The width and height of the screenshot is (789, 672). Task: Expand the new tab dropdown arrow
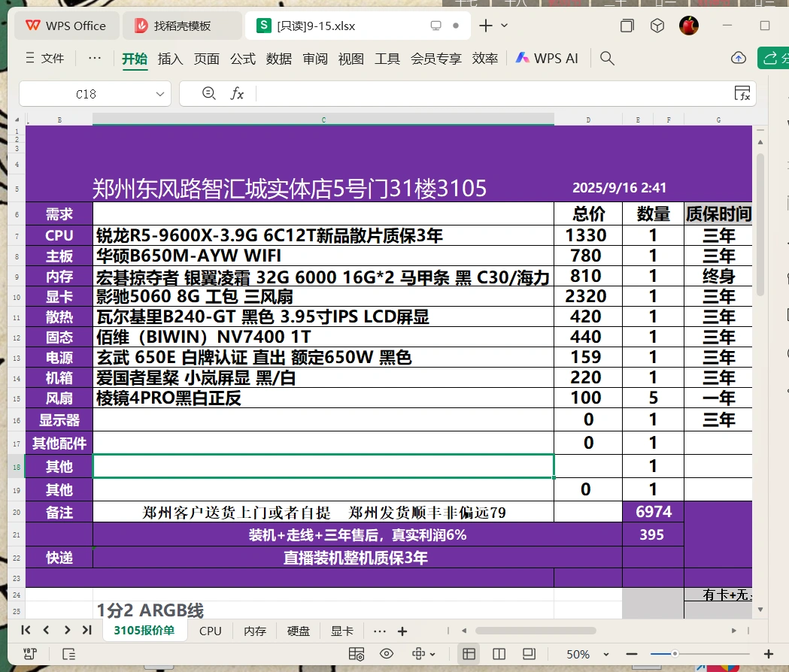tap(504, 26)
